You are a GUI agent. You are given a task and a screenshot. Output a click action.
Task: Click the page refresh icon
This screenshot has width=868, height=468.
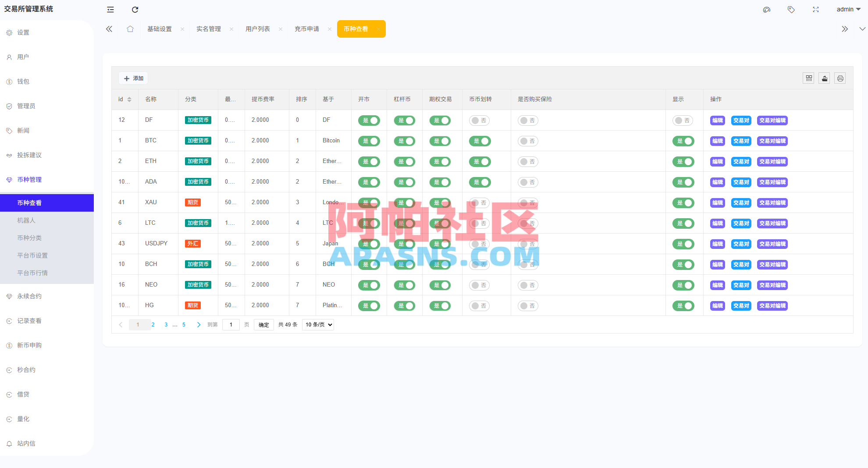click(x=135, y=10)
